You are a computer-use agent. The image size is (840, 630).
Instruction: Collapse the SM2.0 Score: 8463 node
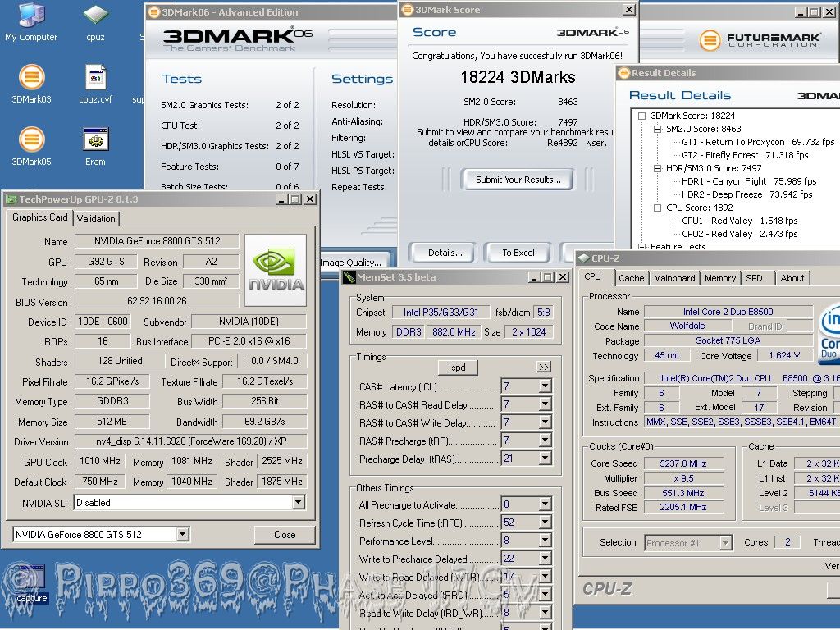657,129
